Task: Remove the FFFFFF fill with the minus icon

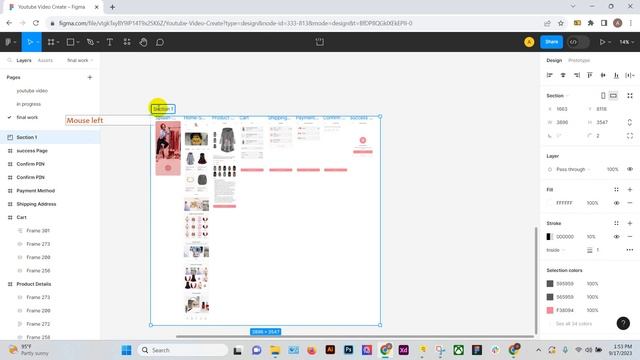Action: 630,203
